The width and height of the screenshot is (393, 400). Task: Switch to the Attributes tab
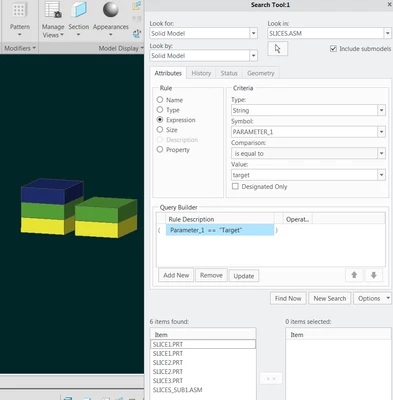(x=168, y=73)
